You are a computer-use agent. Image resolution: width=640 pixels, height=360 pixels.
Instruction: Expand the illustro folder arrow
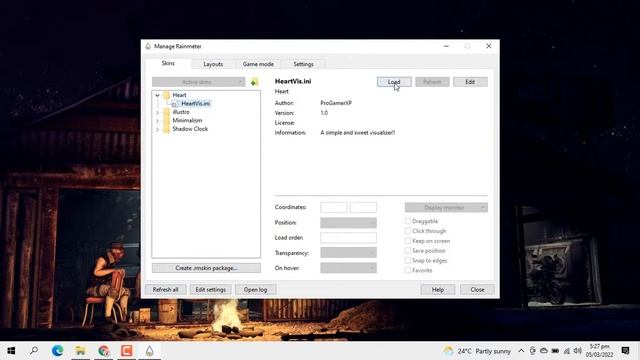pyautogui.click(x=157, y=112)
